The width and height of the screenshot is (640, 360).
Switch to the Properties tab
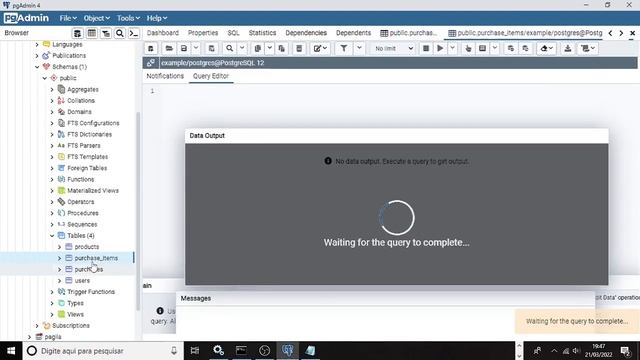[203, 33]
